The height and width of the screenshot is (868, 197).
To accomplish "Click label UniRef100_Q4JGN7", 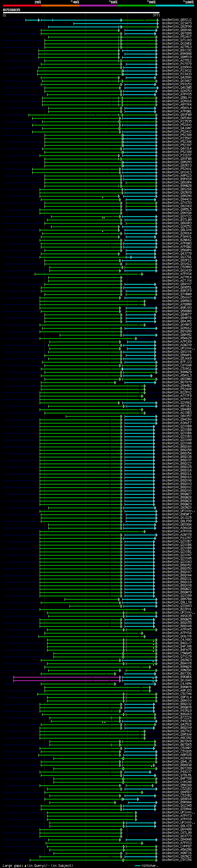I will (177, 128).
